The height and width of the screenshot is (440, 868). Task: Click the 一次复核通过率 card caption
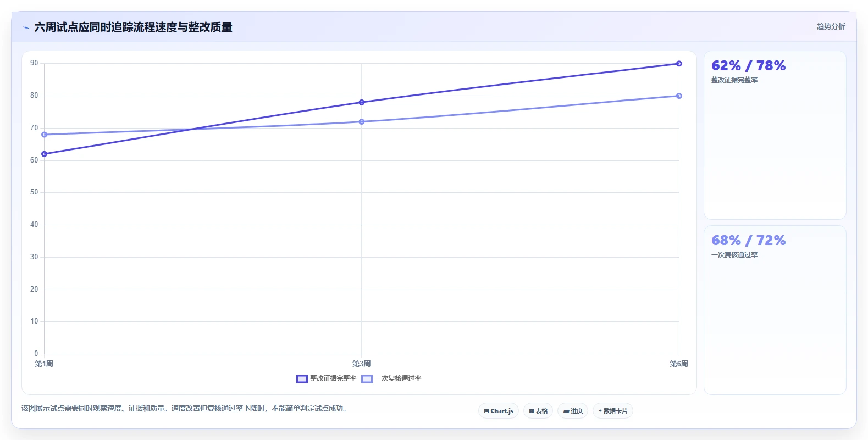pyautogui.click(x=734, y=255)
